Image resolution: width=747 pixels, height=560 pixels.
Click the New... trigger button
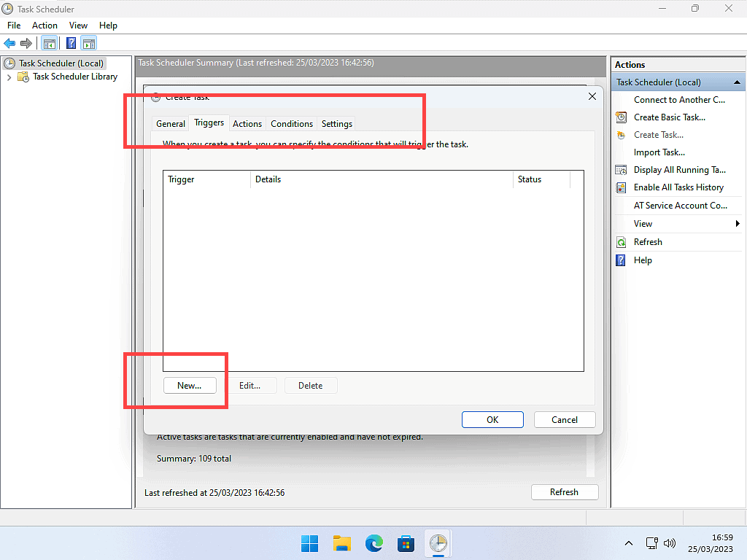[x=189, y=386]
